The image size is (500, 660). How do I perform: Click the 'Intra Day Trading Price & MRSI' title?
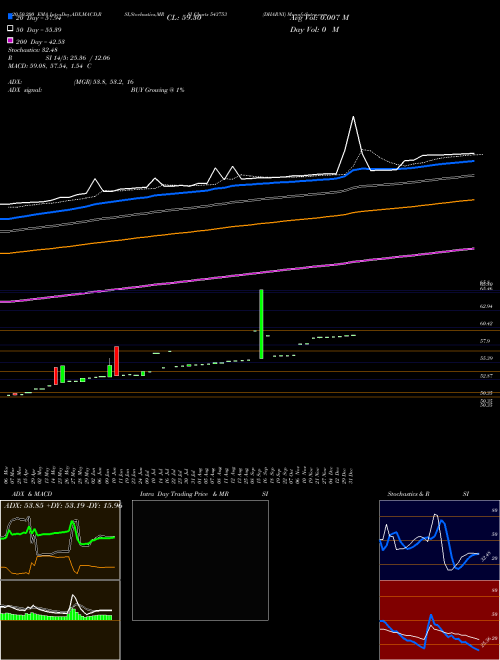tap(204, 494)
